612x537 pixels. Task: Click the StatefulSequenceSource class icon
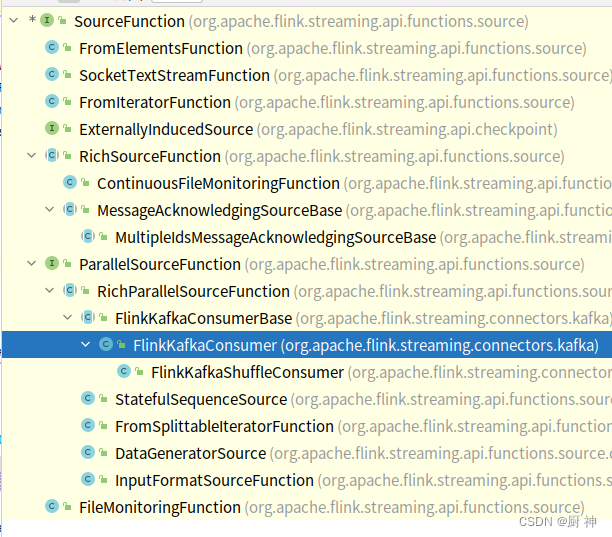[88, 398]
